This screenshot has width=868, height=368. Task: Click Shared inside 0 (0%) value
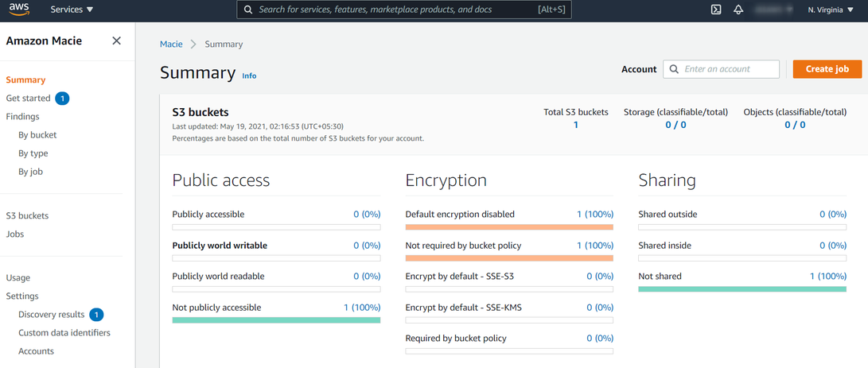coord(833,245)
